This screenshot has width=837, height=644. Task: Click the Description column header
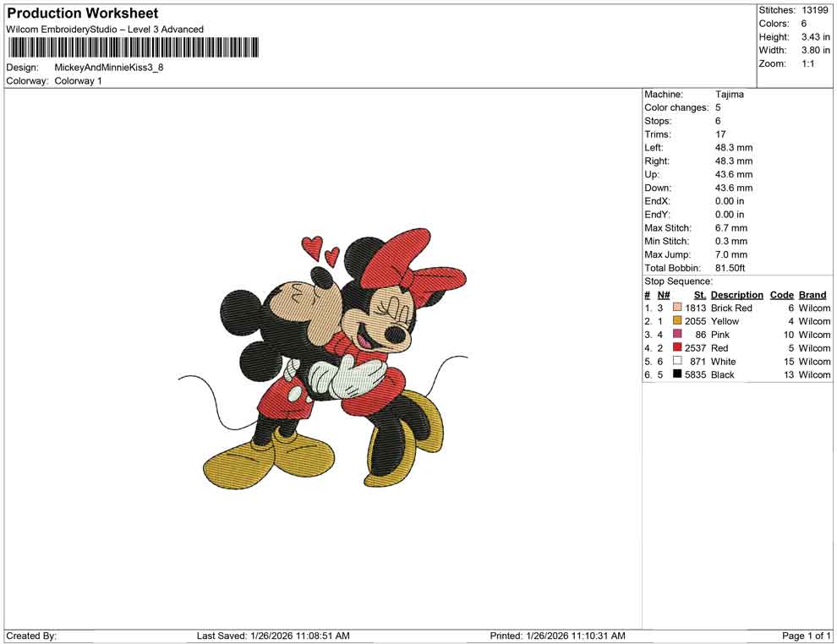coord(736,294)
